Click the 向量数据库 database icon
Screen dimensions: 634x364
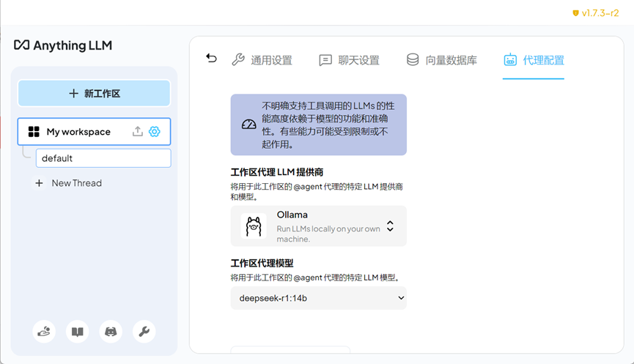(x=413, y=59)
